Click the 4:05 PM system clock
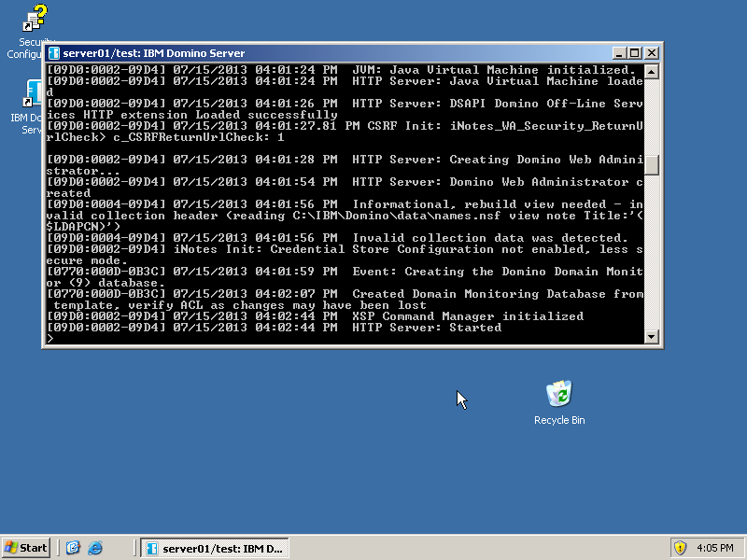This screenshot has height=560, width=747. point(714,548)
